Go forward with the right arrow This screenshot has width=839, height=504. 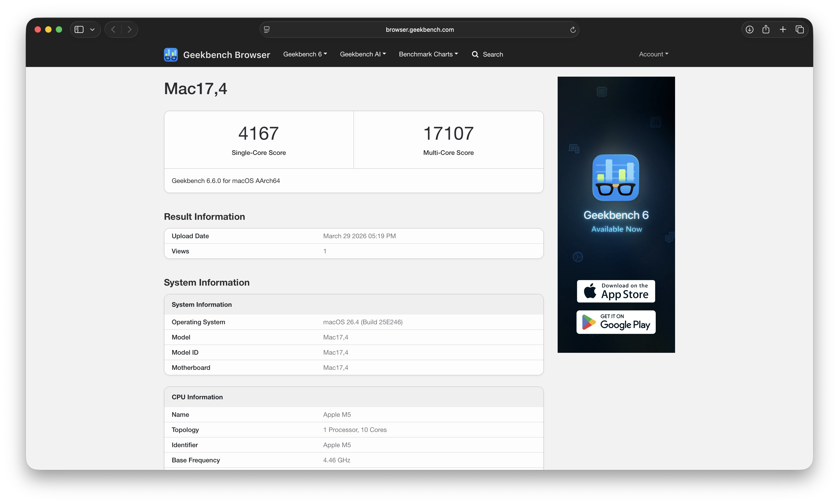[129, 29]
